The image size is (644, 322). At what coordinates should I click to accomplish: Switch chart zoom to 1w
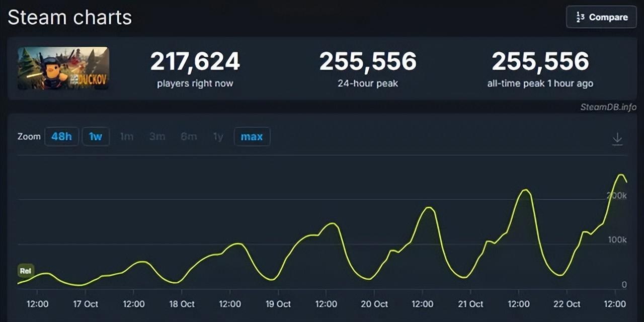pos(96,137)
